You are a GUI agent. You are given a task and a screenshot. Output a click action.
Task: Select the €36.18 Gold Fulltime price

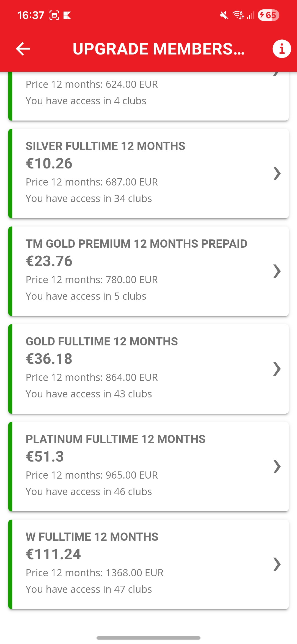click(49, 359)
